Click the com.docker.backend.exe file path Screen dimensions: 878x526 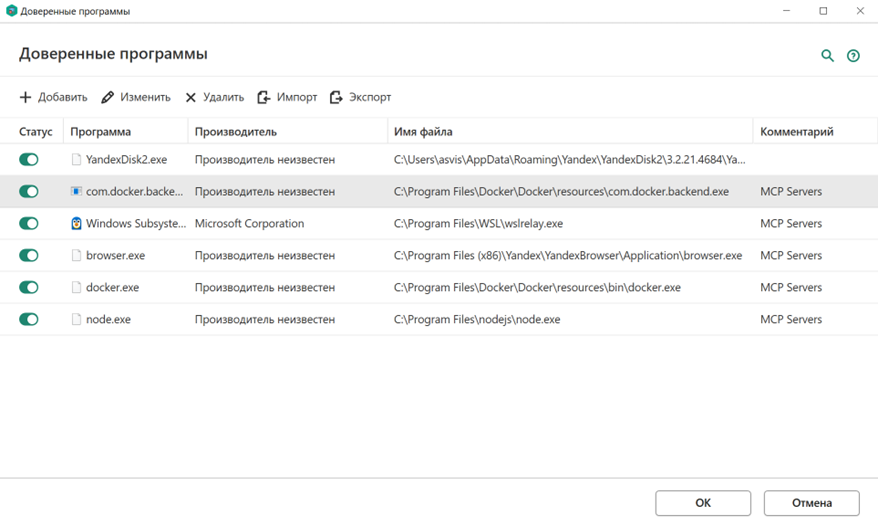[x=561, y=192]
